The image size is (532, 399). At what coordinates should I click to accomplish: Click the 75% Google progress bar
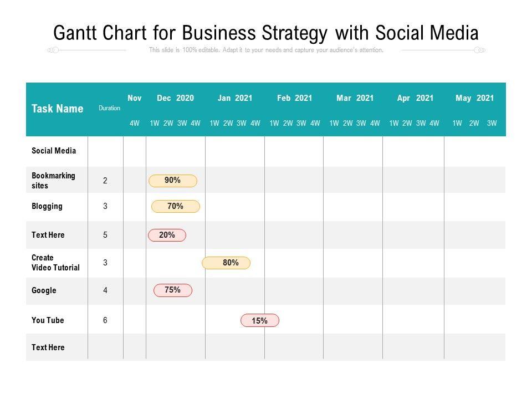[173, 290]
